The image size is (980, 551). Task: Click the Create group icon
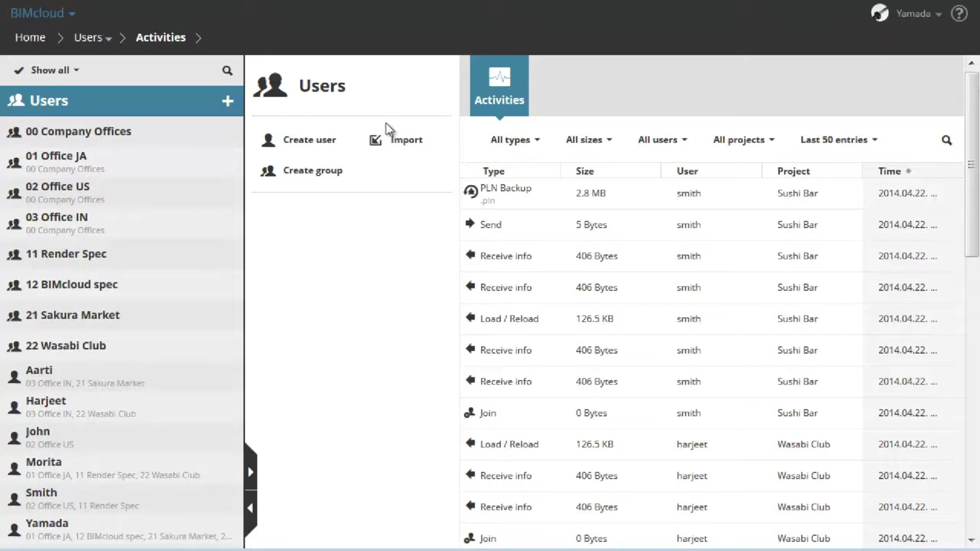pyautogui.click(x=268, y=171)
